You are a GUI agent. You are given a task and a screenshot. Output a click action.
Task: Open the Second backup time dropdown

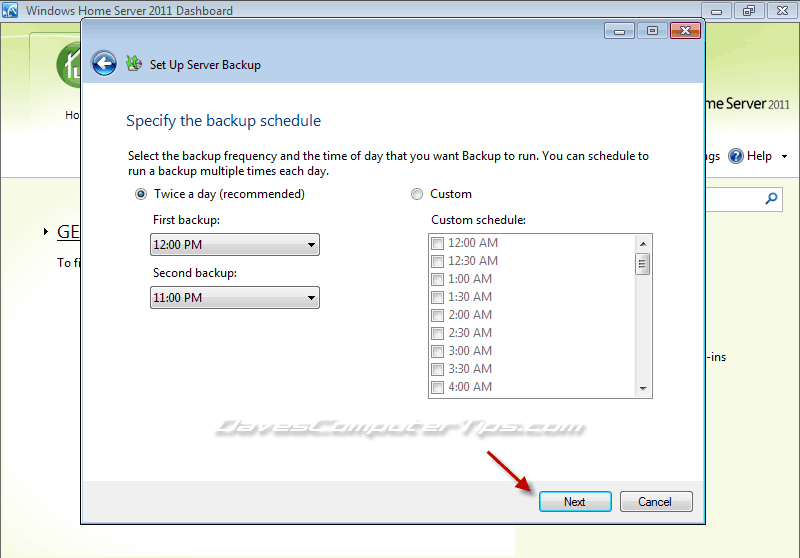pos(235,298)
